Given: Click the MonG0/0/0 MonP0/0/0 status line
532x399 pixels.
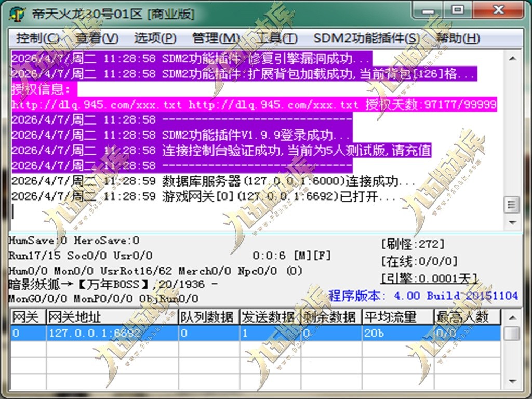Looking at the screenshot, I should pyautogui.click(x=103, y=299).
